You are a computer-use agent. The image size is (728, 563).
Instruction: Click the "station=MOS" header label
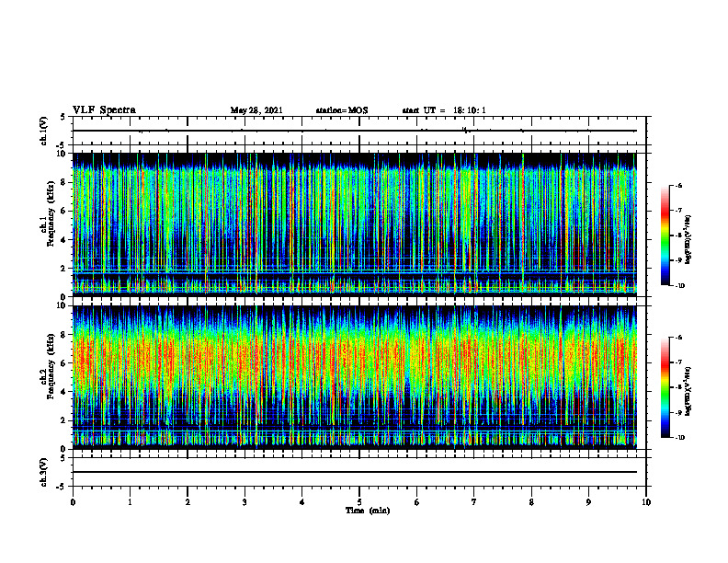tap(342, 110)
